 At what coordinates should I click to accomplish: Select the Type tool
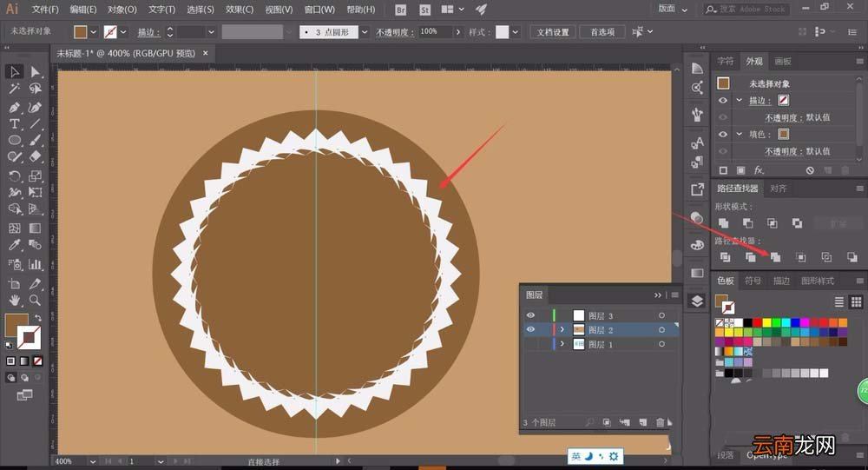coord(15,123)
